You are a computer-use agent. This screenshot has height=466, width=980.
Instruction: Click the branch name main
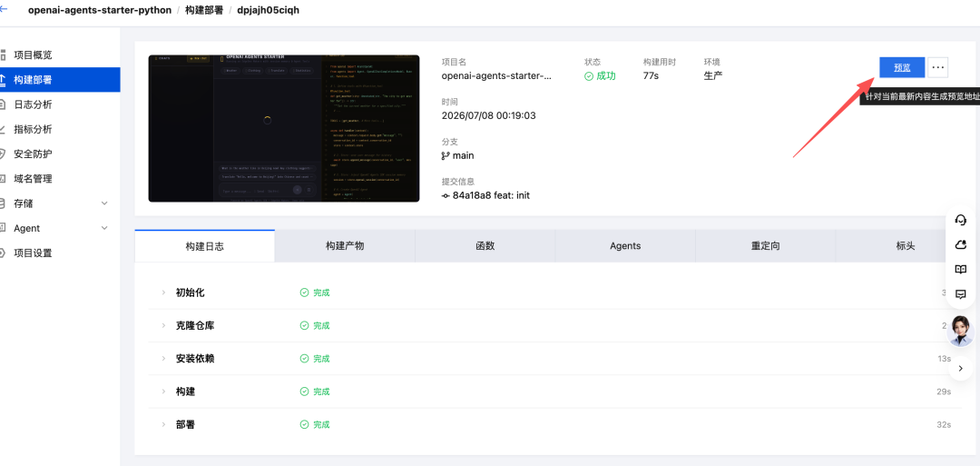tap(463, 155)
